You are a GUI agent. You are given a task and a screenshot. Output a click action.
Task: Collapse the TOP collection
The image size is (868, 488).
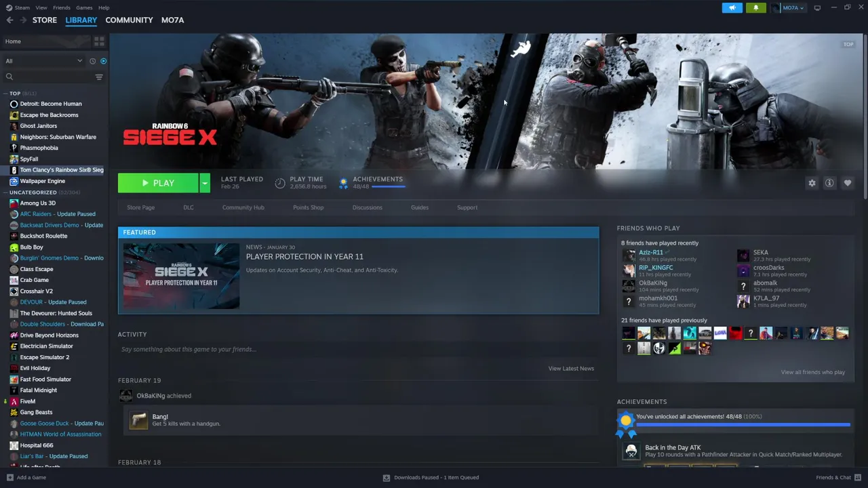[5, 94]
